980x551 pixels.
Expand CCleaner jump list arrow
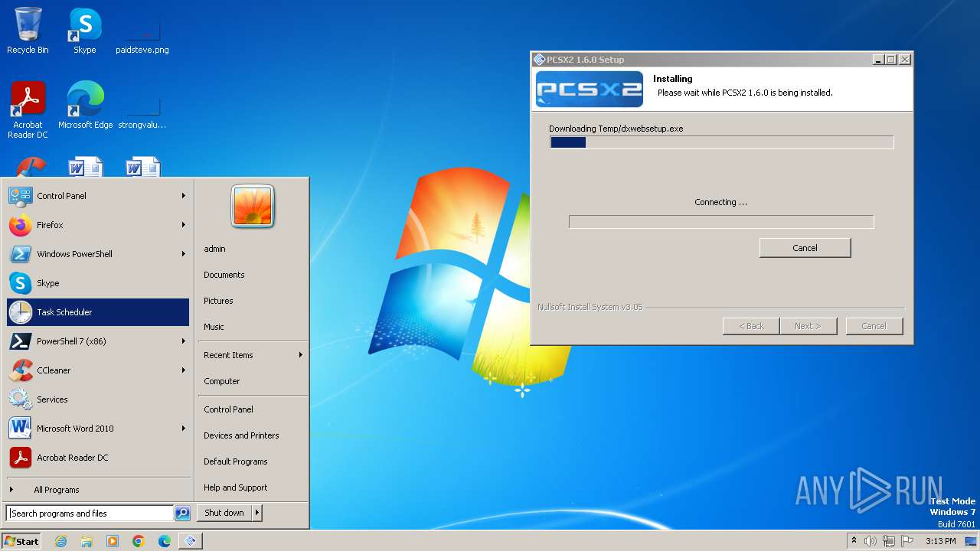click(x=184, y=370)
